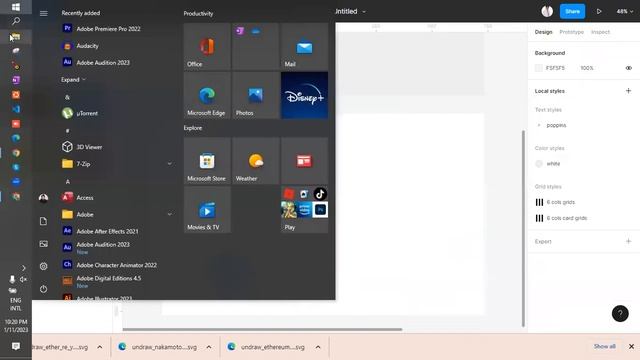Image resolution: width=640 pixels, height=360 pixels.
Task: Click the Figma canvas horizontal scrollbar
Action: click(262, 329)
